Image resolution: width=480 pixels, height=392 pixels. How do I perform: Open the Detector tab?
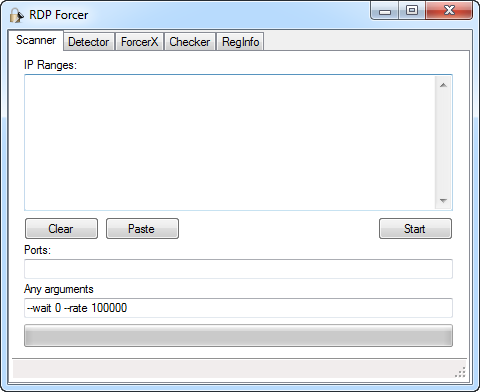(x=89, y=42)
